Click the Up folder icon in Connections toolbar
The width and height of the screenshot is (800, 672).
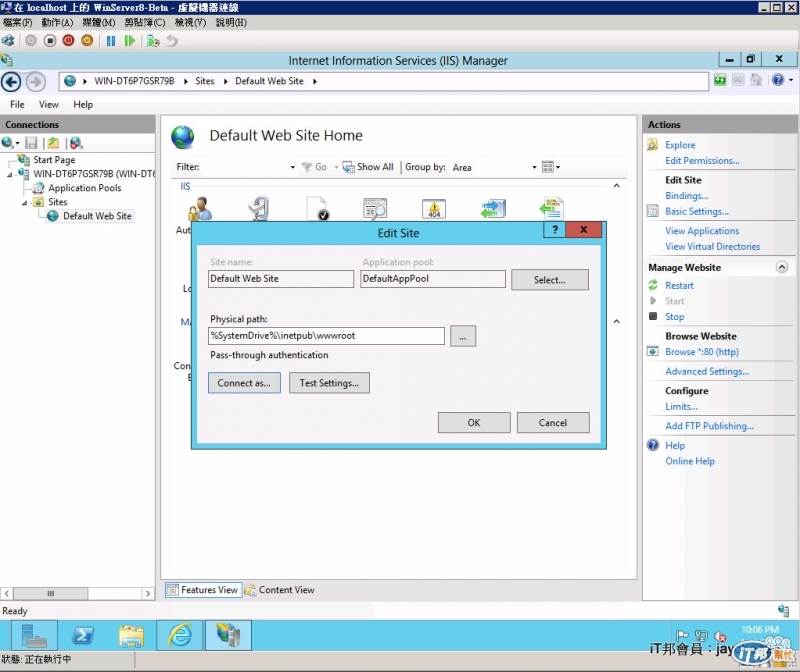(x=53, y=143)
